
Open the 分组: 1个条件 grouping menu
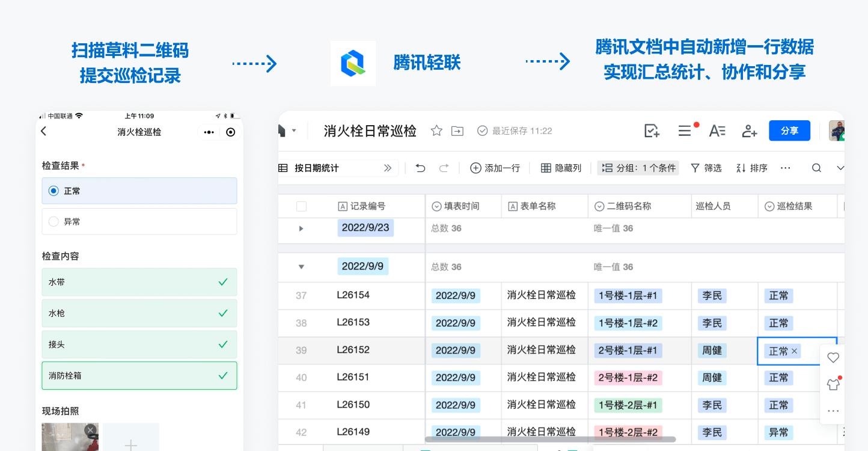(x=638, y=168)
